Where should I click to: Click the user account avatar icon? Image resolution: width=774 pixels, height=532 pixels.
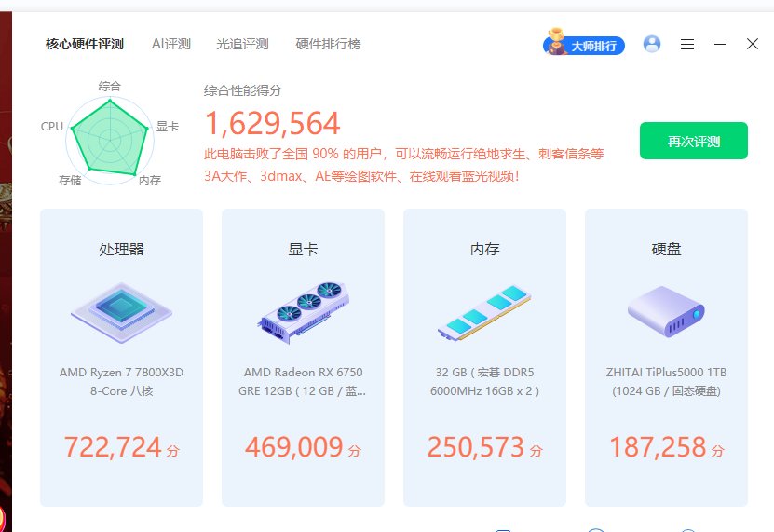pyautogui.click(x=652, y=44)
